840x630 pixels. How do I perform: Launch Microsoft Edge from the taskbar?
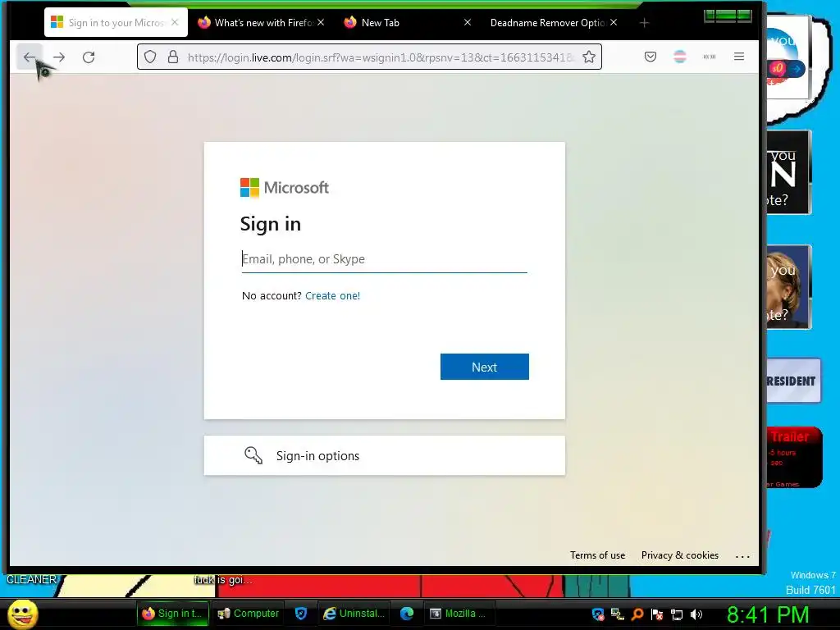coord(407,614)
